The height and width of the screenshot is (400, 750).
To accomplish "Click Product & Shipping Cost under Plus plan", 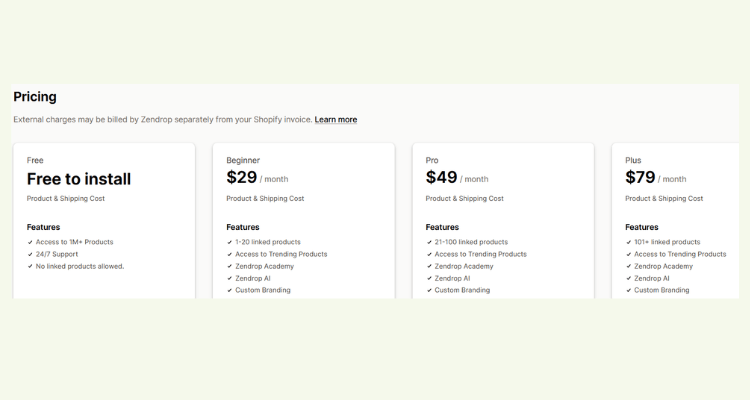I will [664, 199].
